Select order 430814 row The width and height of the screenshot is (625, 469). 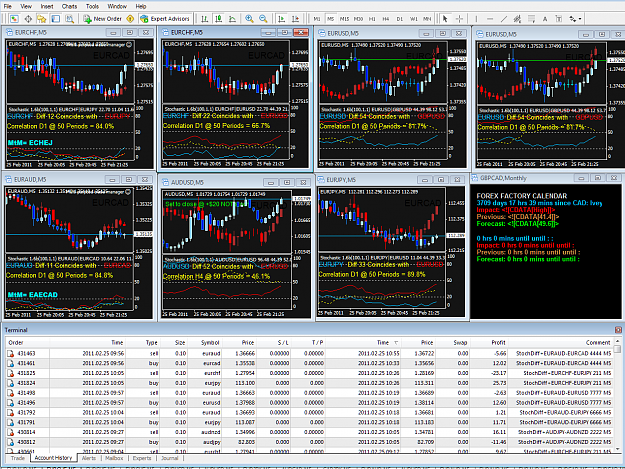point(309,432)
